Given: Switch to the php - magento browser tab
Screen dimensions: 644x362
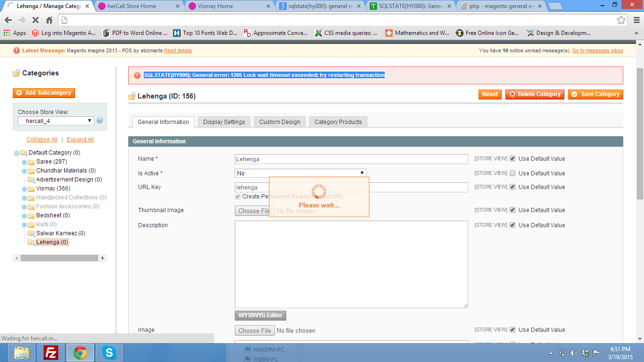Looking at the screenshot, I should click(500, 6).
